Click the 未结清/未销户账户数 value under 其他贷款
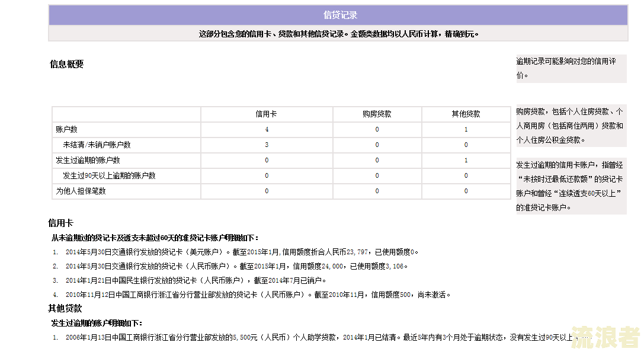This screenshot has height=355, width=644. (466, 145)
